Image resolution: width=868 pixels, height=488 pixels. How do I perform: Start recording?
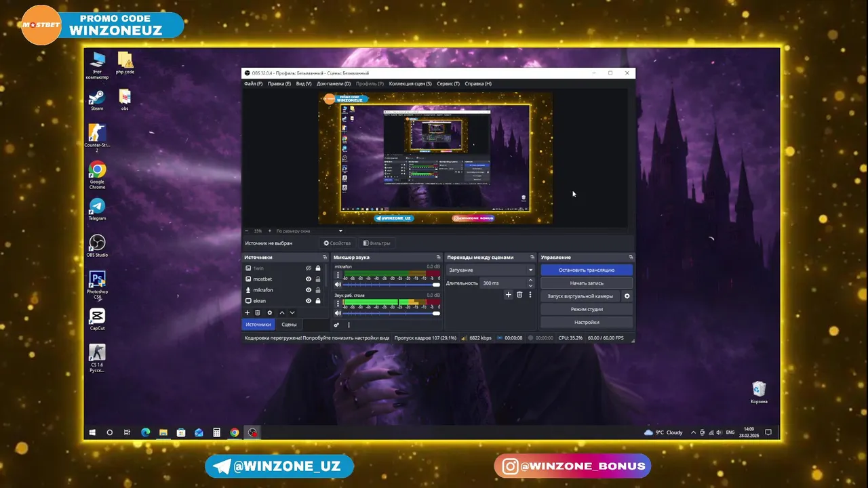[x=587, y=283]
